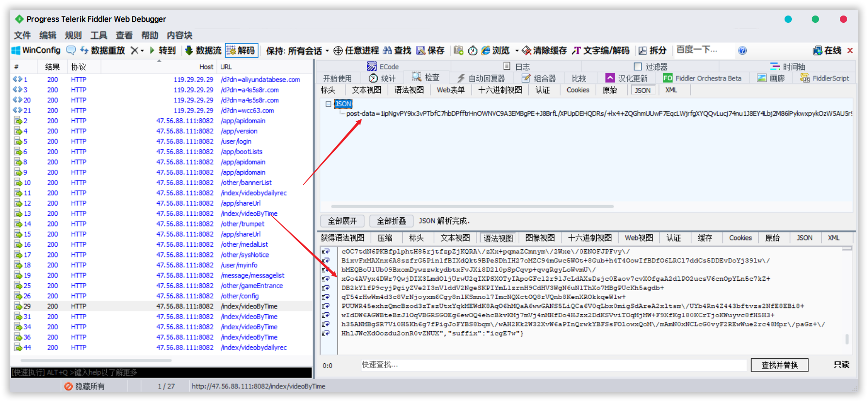Toggle the Decode (解码) button

[241, 50]
